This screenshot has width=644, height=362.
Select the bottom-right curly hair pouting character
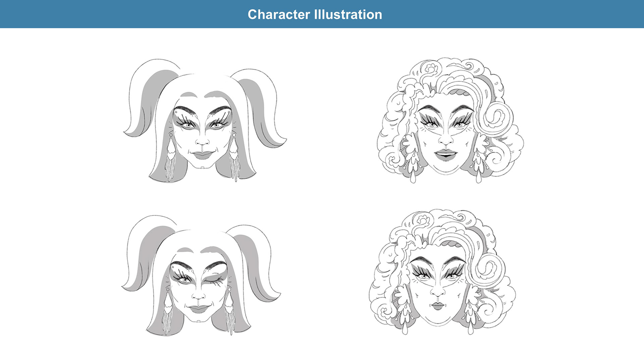click(x=443, y=271)
